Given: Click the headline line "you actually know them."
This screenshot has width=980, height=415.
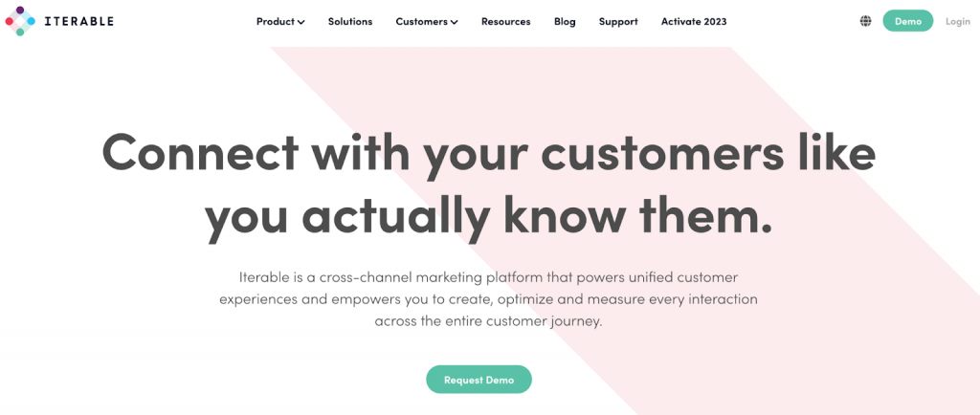Looking at the screenshot, I should tap(488, 216).
